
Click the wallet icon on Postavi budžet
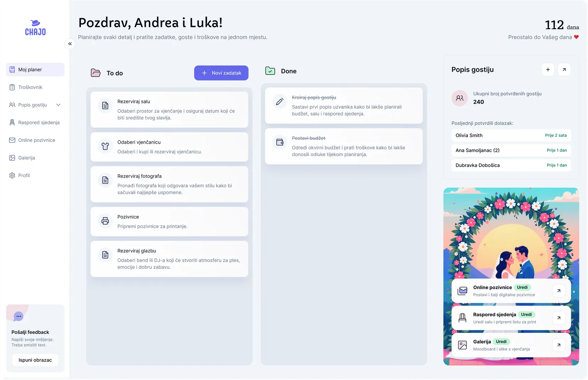(280, 142)
